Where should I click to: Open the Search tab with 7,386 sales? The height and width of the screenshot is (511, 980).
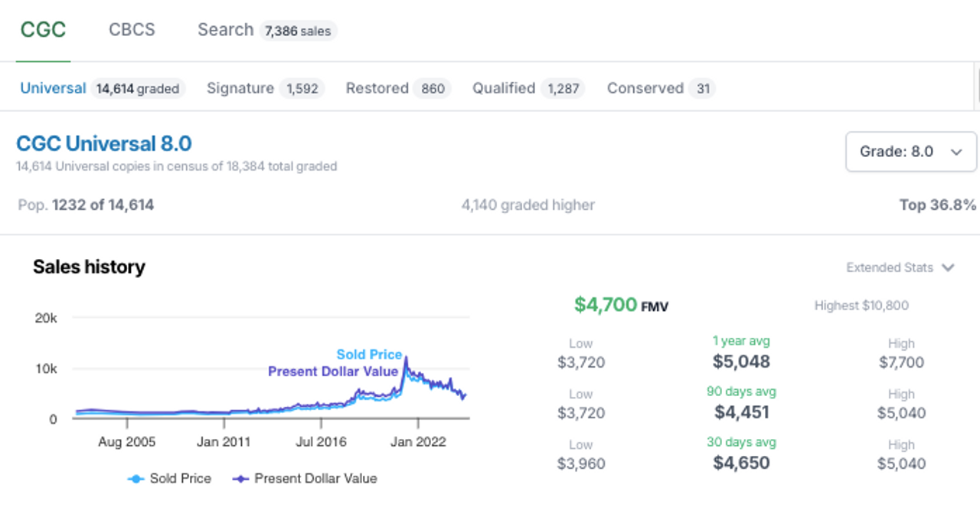[266, 30]
